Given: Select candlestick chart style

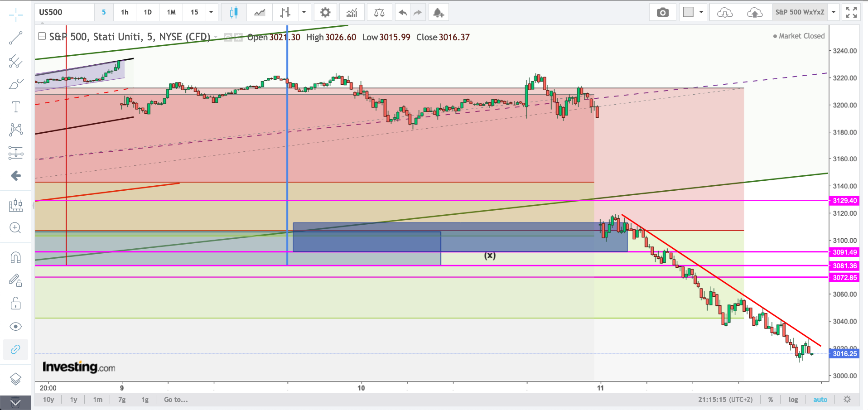Looking at the screenshot, I should [234, 12].
